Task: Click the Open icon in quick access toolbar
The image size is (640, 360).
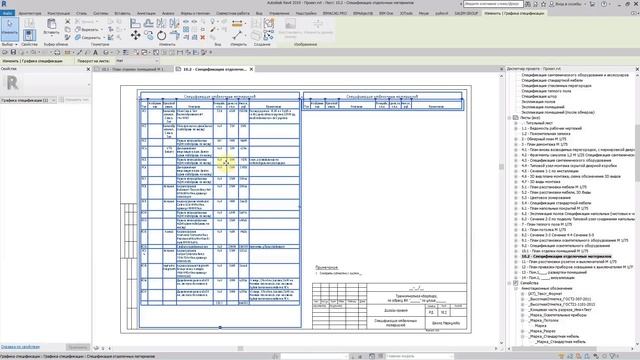Action: coord(5,52)
